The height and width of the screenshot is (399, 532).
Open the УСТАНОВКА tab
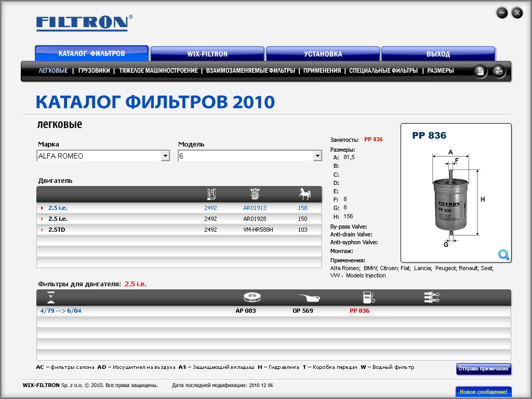coord(323,54)
